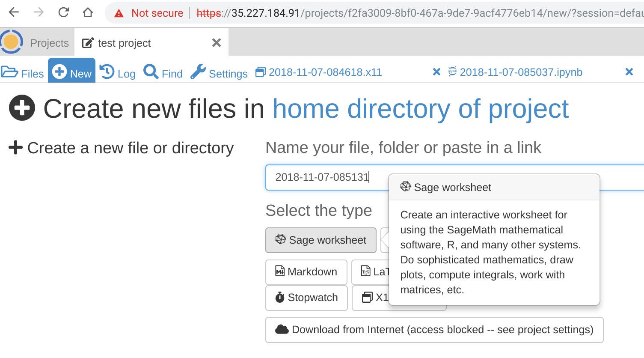The height and width of the screenshot is (358, 644).
Task: Open the Projects tab
Action: click(49, 43)
